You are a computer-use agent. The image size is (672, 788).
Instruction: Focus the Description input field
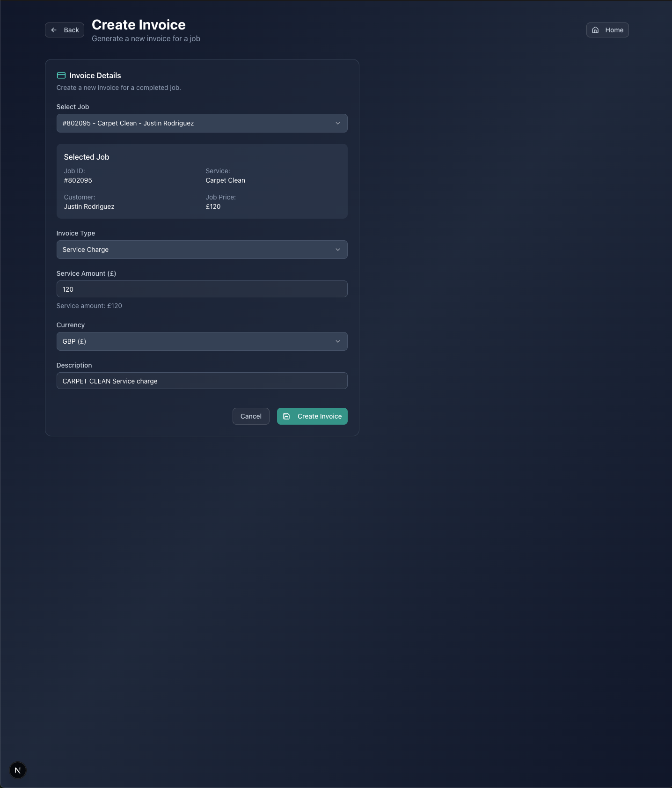(202, 381)
